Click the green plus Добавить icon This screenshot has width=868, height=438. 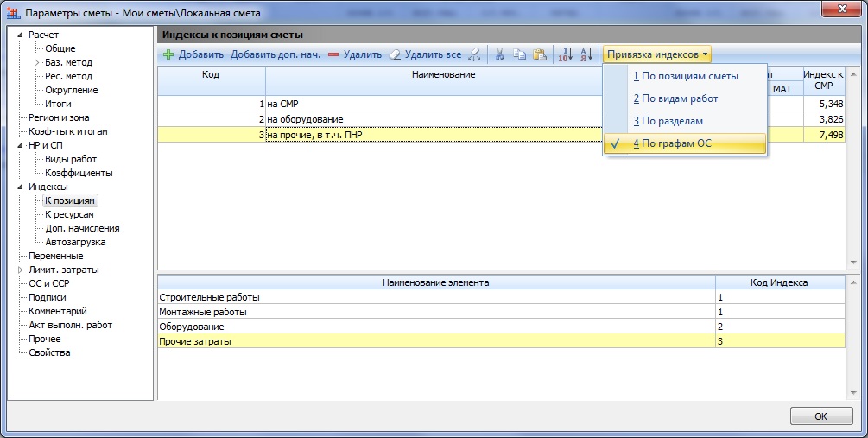[168, 54]
